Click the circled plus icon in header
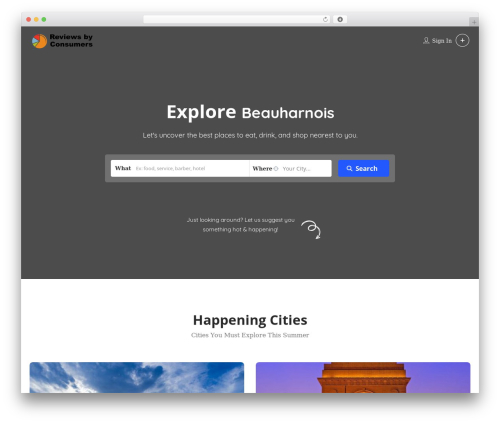Viewport: 500px width, 423px height. (x=462, y=41)
